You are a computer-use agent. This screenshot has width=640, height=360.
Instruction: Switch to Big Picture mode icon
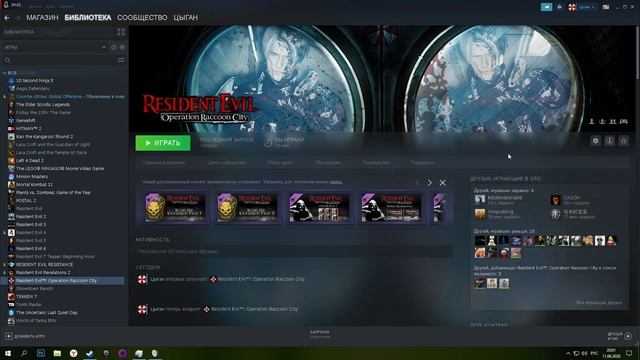pos(606,7)
